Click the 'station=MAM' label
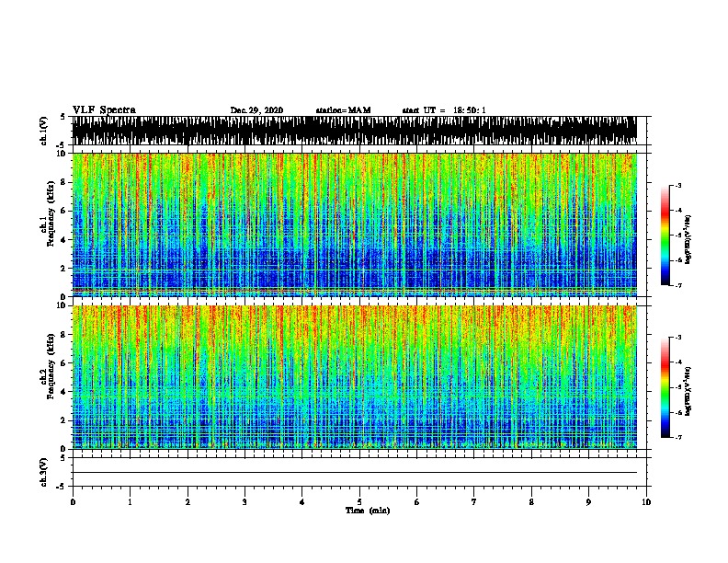Image resolution: width=728 pixels, height=563 pixels. click(343, 110)
